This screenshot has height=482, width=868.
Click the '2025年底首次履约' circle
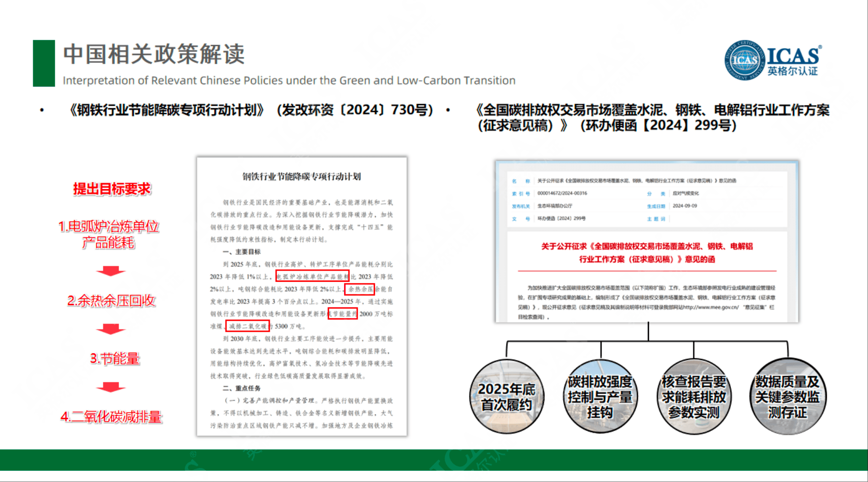[x=506, y=396]
